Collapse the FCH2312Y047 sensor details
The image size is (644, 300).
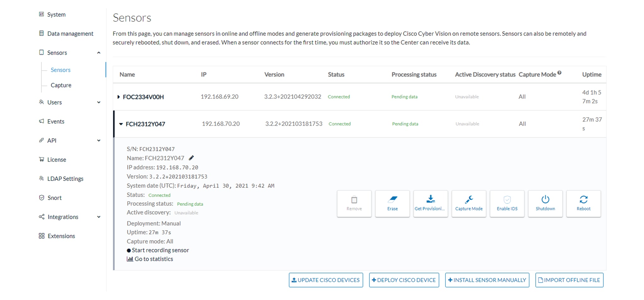click(121, 124)
